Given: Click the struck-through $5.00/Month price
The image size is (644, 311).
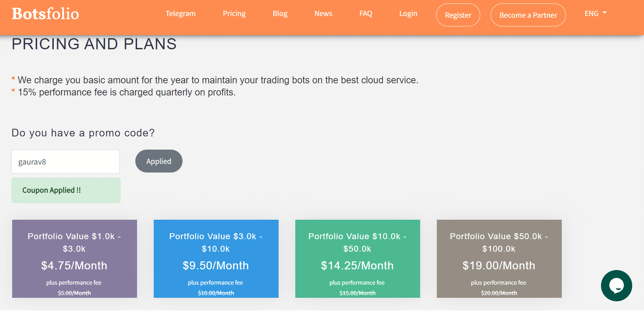Looking at the screenshot, I should 74,293.
